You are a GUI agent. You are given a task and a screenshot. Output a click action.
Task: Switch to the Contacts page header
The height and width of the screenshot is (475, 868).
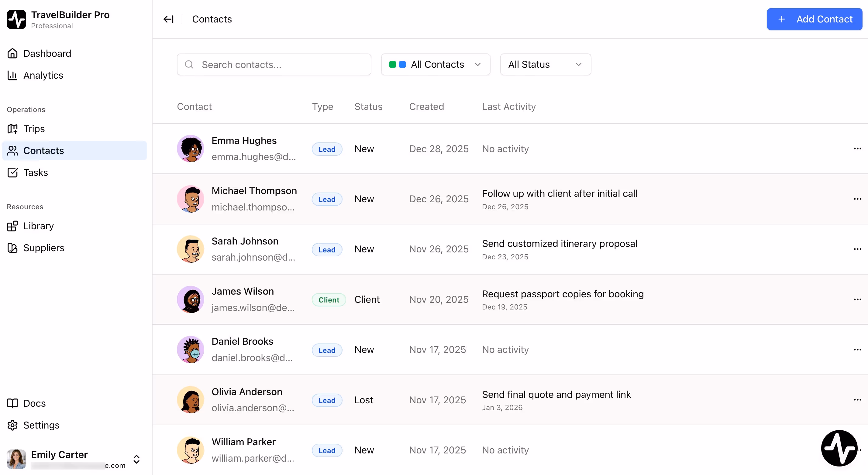tap(212, 19)
